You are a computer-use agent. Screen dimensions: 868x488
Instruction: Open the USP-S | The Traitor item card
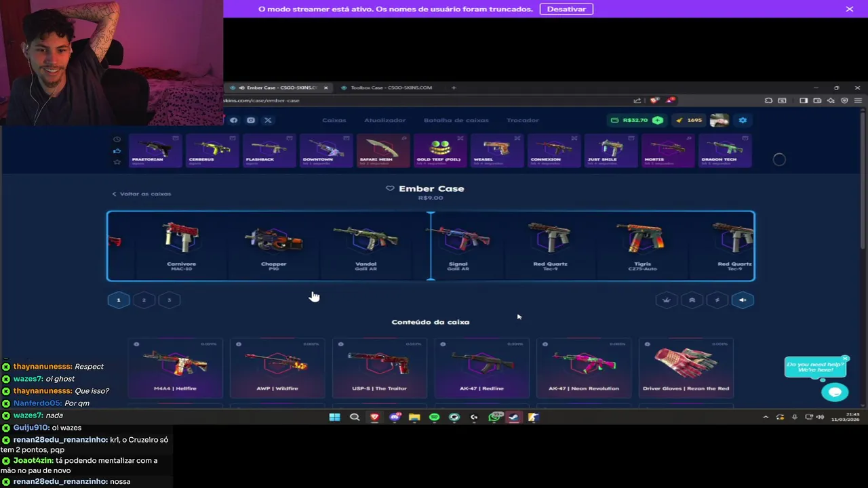pyautogui.click(x=380, y=368)
